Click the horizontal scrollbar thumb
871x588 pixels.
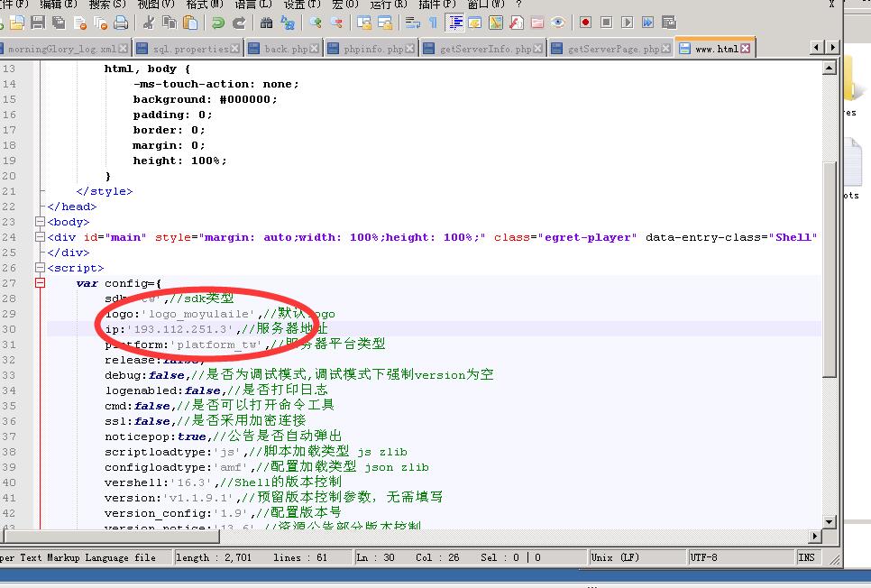[x=112, y=537]
